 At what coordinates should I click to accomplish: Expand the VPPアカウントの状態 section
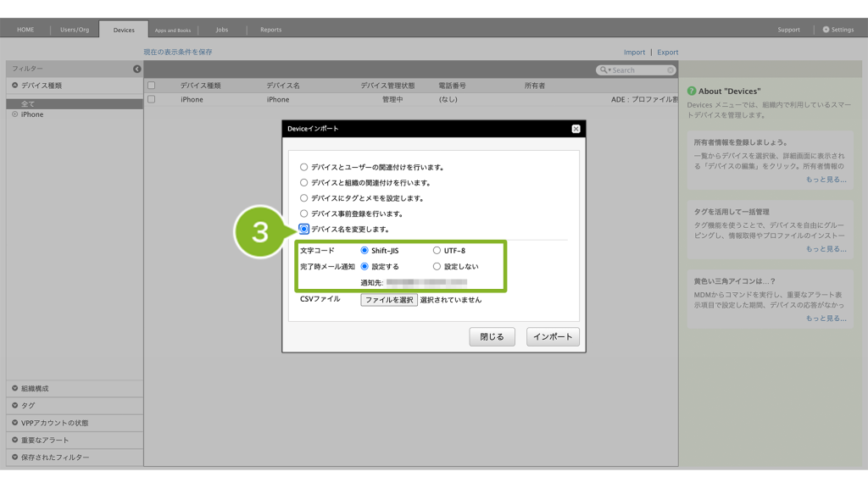coord(14,423)
